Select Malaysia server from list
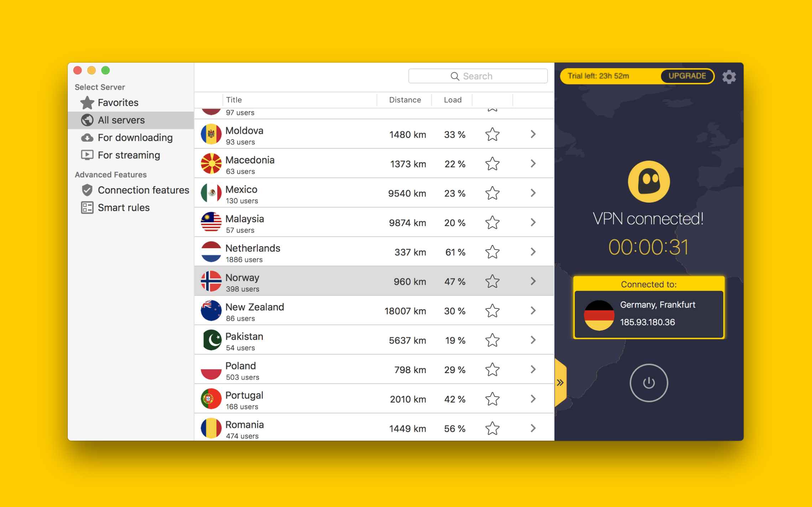This screenshot has height=507, width=812. coord(373,223)
